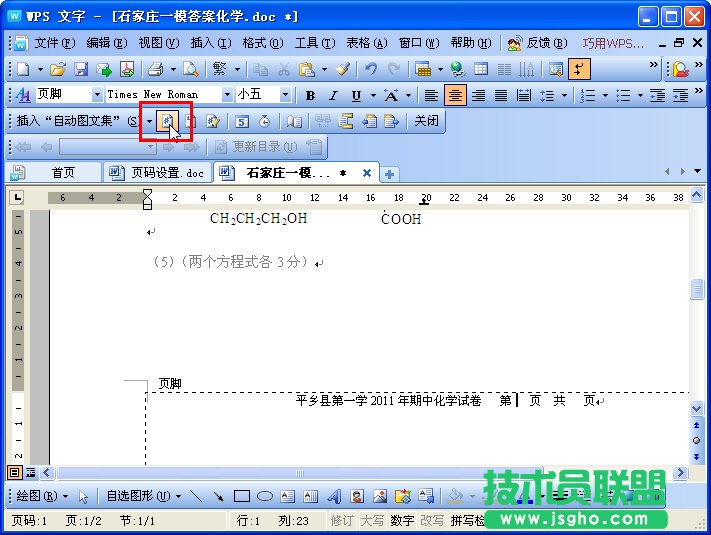Set paragraph alignment to right
711x535 pixels.
pyautogui.click(x=478, y=95)
